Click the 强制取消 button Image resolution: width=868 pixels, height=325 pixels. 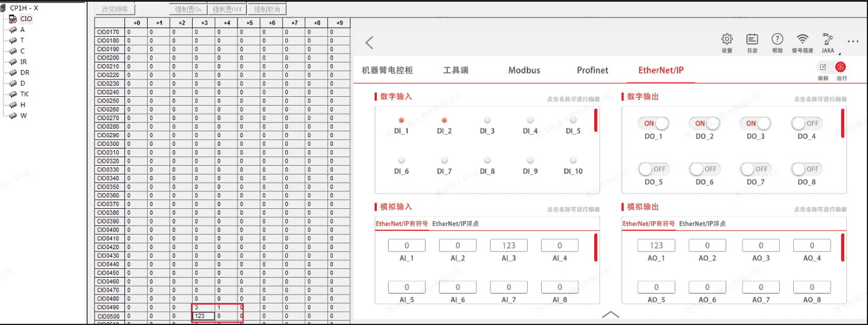[x=266, y=10]
